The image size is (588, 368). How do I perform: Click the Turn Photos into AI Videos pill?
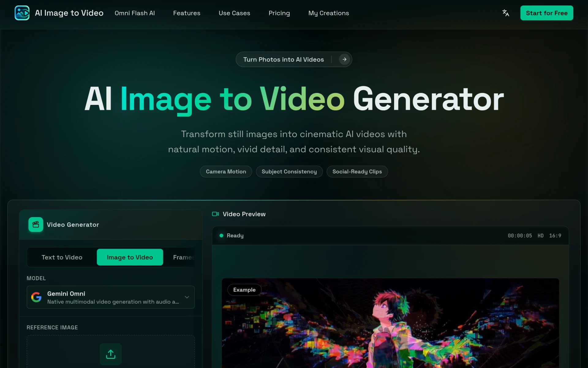coord(294,59)
